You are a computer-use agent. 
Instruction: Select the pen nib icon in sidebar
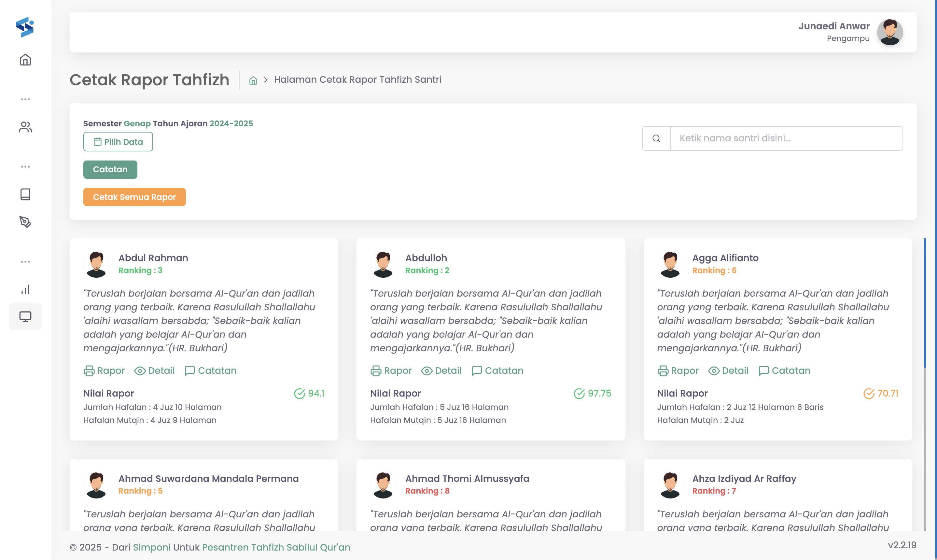[x=25, y=223]
